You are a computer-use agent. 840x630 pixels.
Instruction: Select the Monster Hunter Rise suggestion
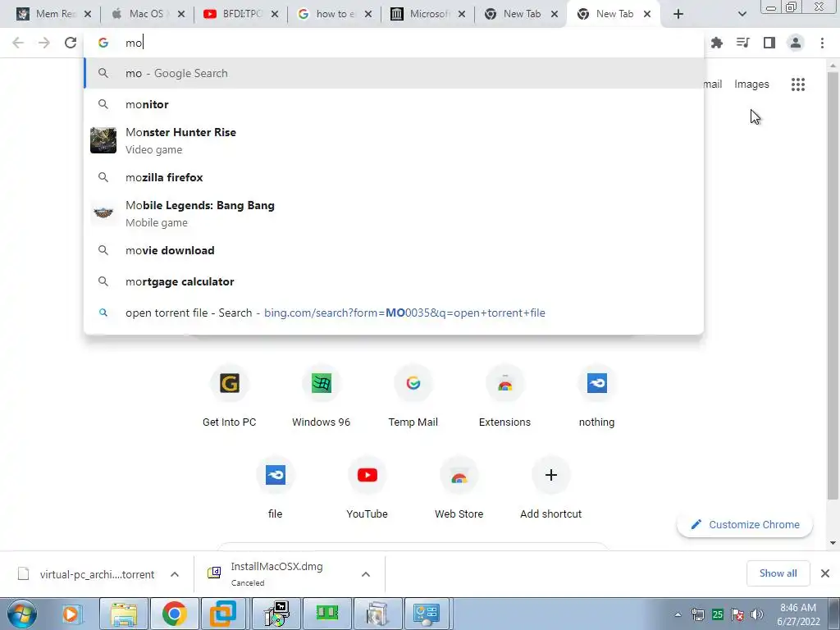[x=394, y=141]
